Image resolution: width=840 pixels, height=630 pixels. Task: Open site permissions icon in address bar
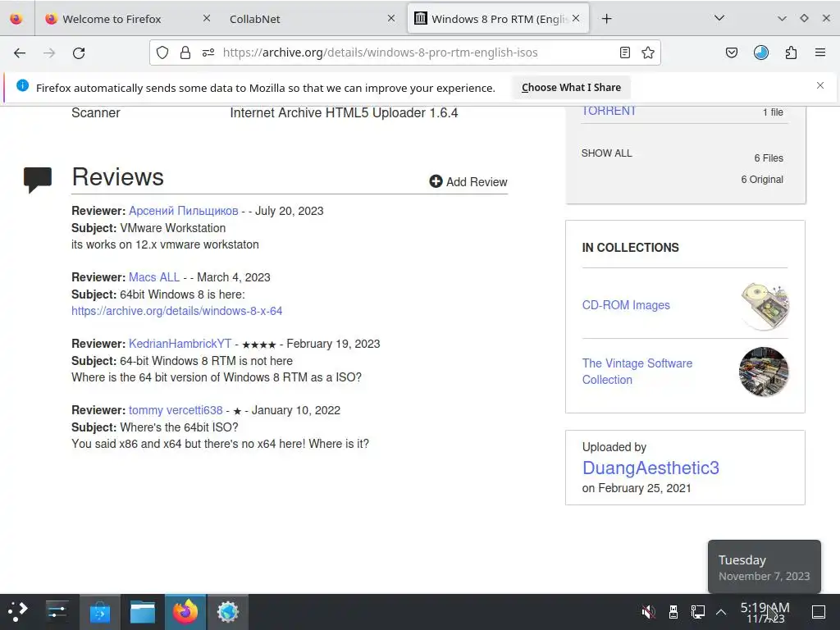coord(208,52)
